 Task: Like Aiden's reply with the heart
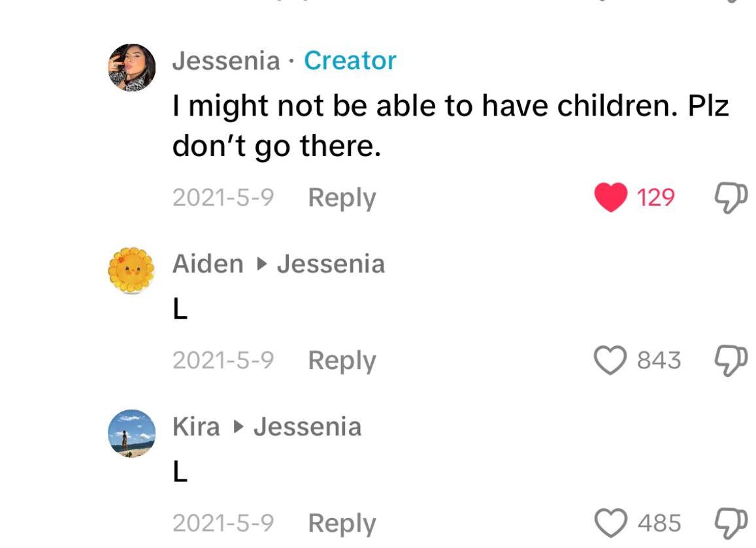point(610,360)
